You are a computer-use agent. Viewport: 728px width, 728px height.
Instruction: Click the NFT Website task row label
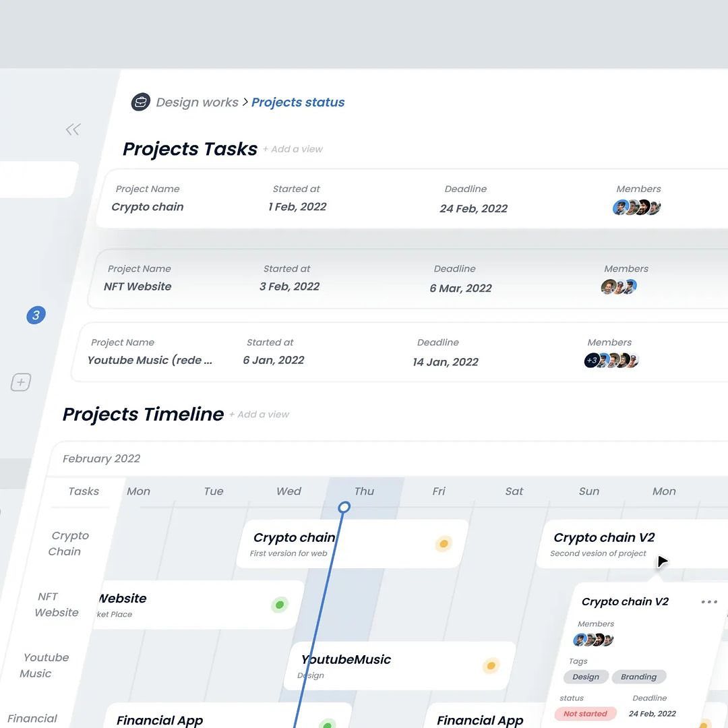point(56,605)
